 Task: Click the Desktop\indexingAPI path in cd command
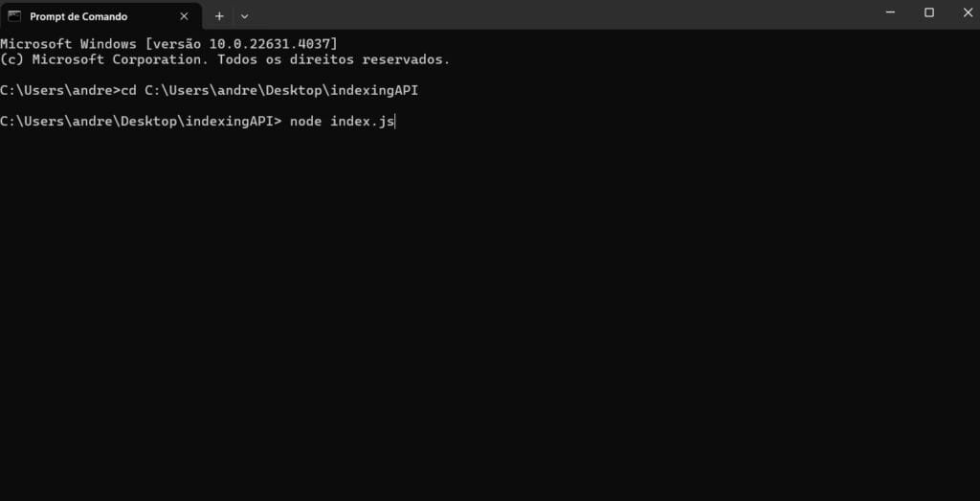coord(342,91)
